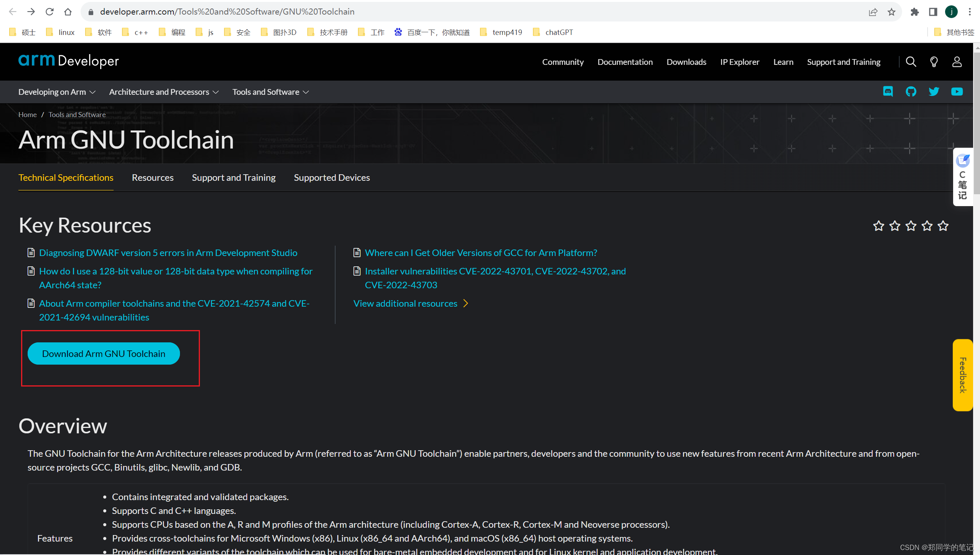Viewport: 980px width, 555px height.
Task: Select the Technical Specifications tab
Action: pyautogui.click(x=66, y=178)
